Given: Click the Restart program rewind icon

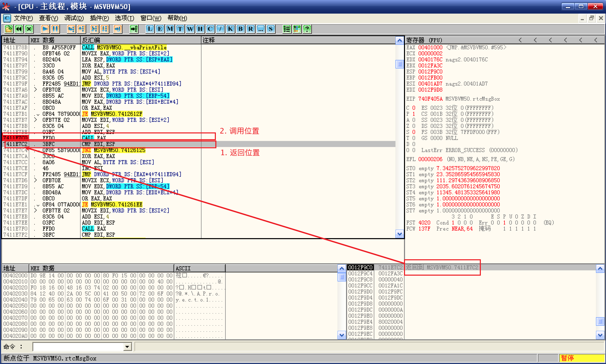Looking at the screenshot, I should [x=19, y=29].
